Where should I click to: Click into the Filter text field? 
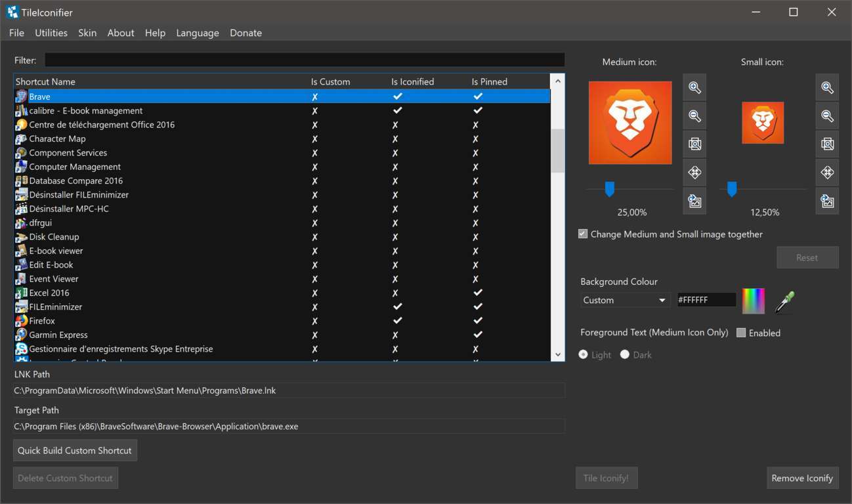[x=305, y=60]
